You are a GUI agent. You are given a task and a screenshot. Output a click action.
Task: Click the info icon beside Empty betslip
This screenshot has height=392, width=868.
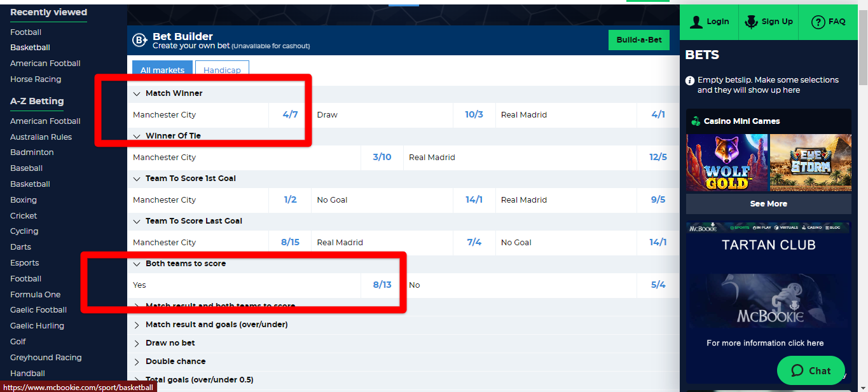pos(689,81)
